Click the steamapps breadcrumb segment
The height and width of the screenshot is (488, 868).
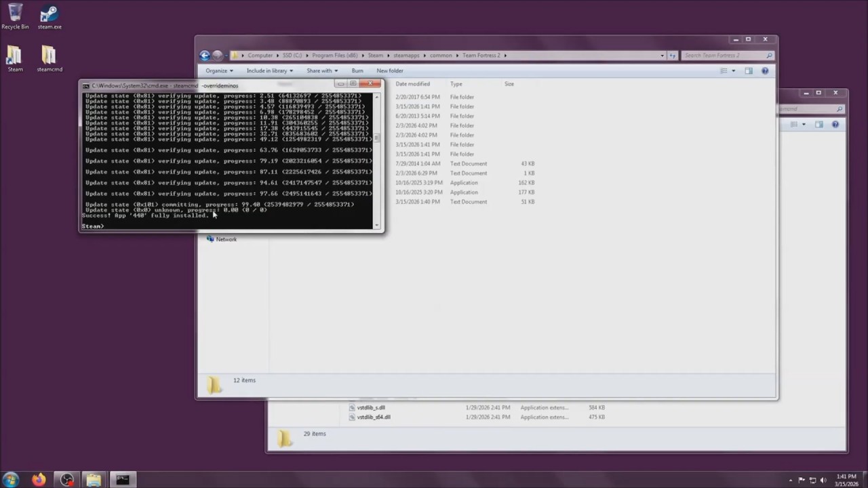[406, 56]
